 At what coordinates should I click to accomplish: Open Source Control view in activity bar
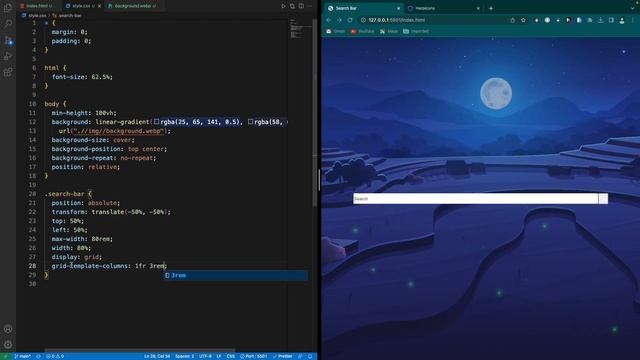(x=8, y=40)
